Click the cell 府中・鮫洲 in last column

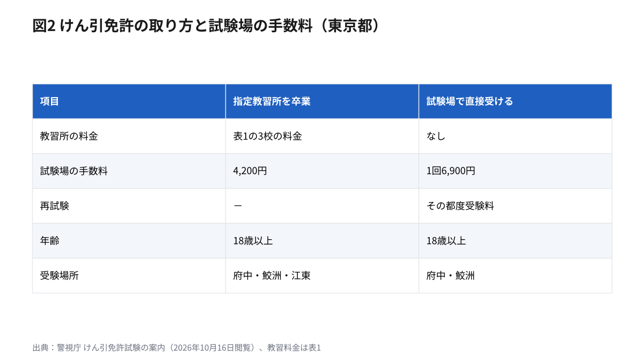coord(515,276)
